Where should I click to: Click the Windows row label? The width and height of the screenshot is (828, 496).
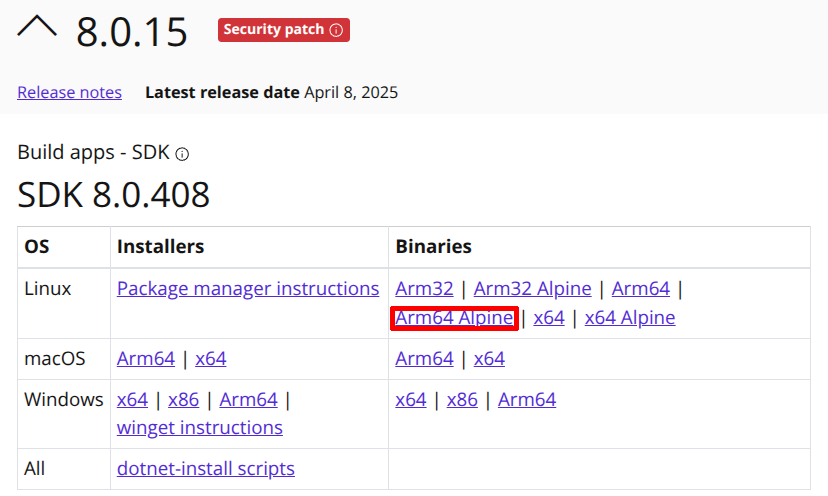64,400
